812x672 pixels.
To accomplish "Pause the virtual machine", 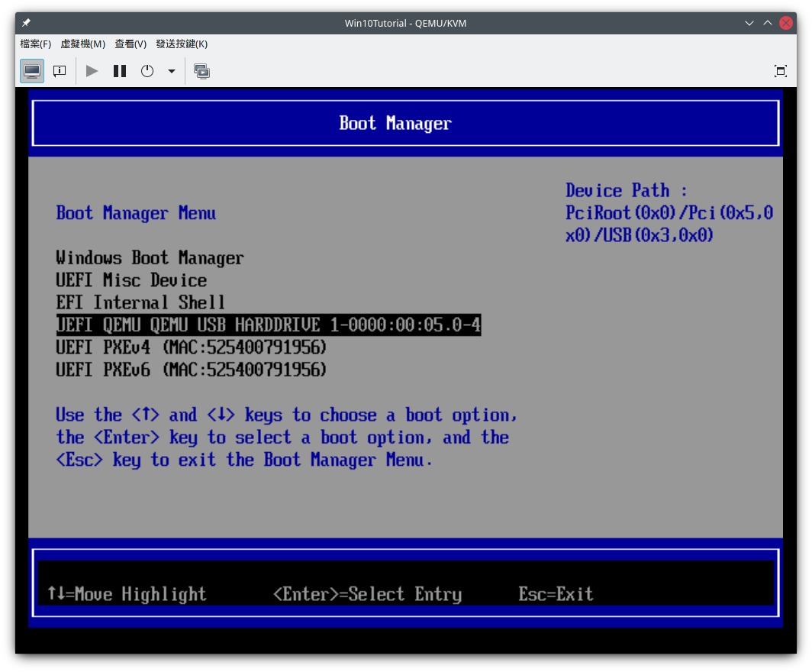I will (x=120, y=71).
